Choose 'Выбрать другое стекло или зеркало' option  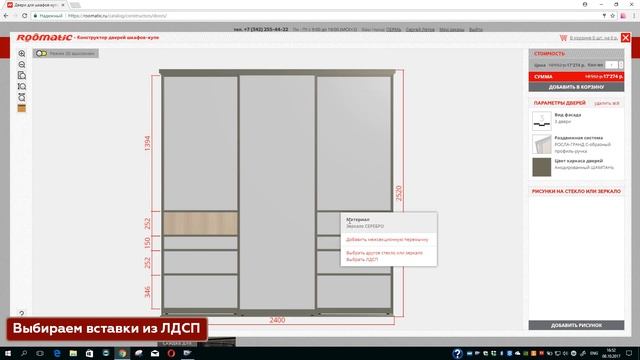384,253
